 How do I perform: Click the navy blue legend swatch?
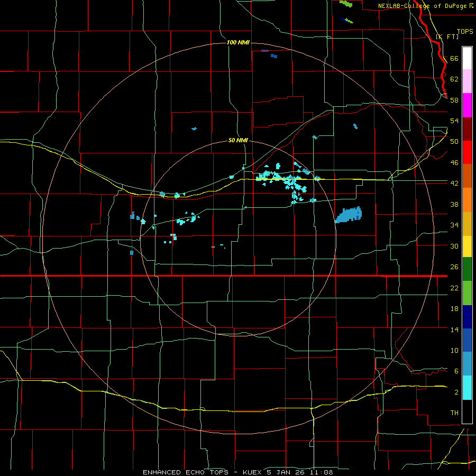(467, 317)
